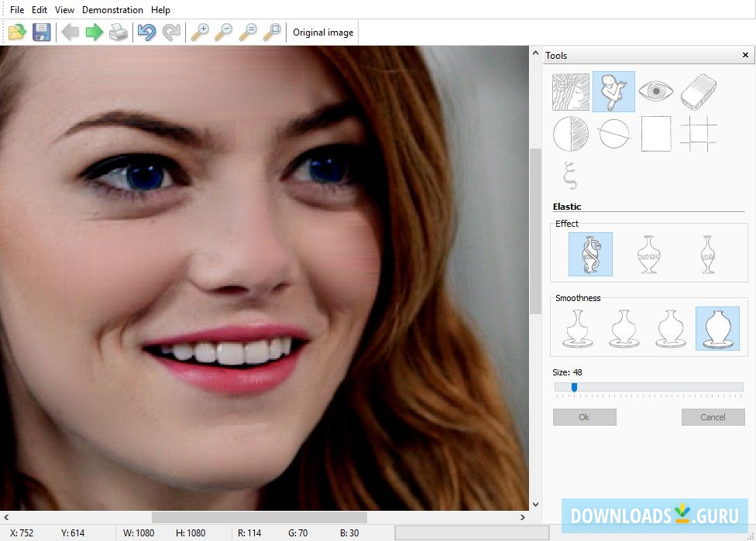756x541 pixels.
Task: Click the Cancel button
Action: pos(713,417)
